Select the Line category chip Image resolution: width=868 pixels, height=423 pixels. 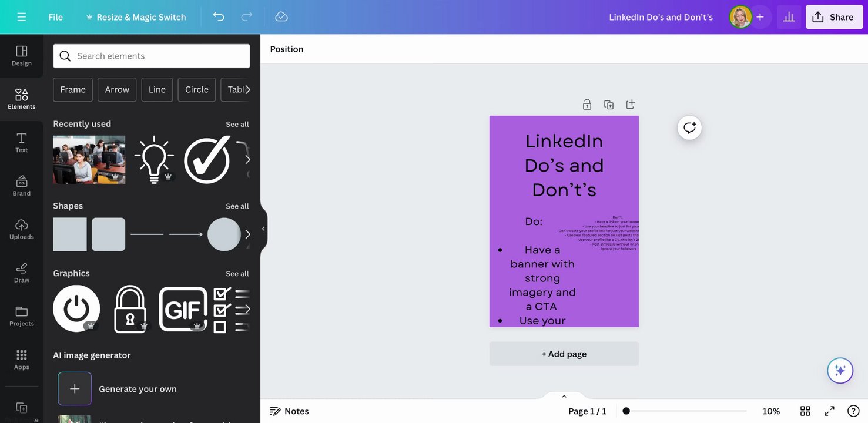157,89
